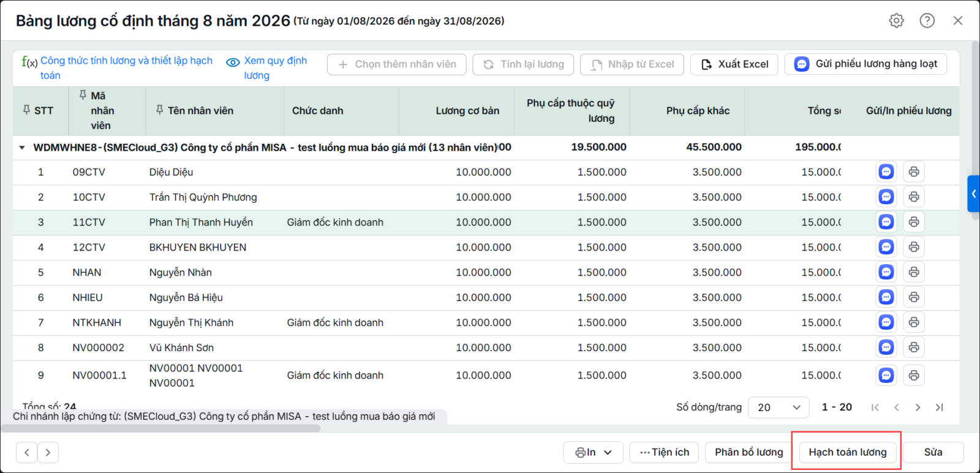Toggle pin on Mã nhân viên column
Screen dimensions: 980x473
(x=83, y=95)
